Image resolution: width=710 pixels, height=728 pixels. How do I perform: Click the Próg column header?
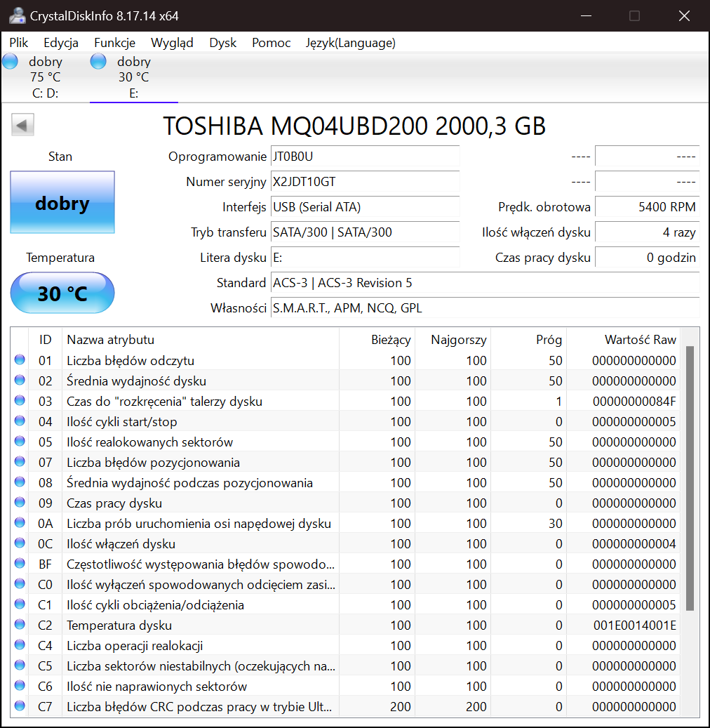528,339
